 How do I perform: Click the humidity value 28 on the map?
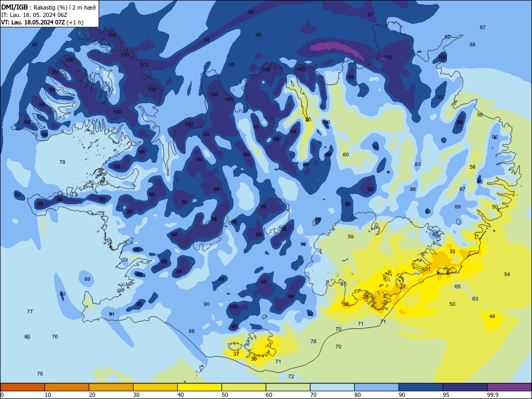click(x=365, y=296)
